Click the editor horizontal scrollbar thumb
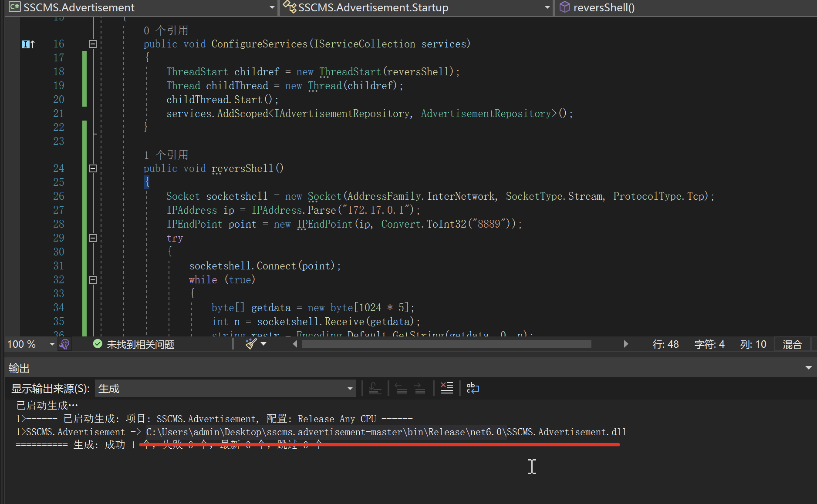 [446, 344]
